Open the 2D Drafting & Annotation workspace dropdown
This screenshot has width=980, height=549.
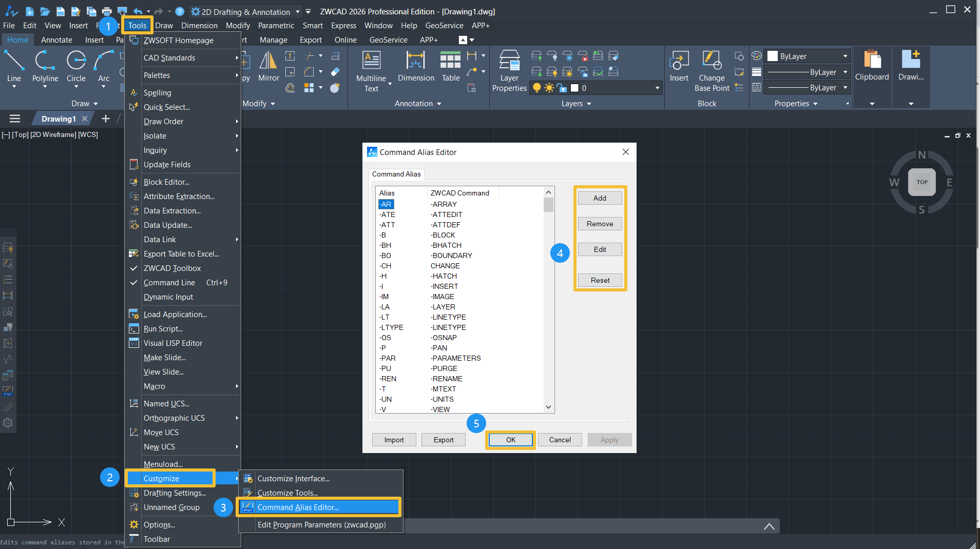tap(297, 12)
